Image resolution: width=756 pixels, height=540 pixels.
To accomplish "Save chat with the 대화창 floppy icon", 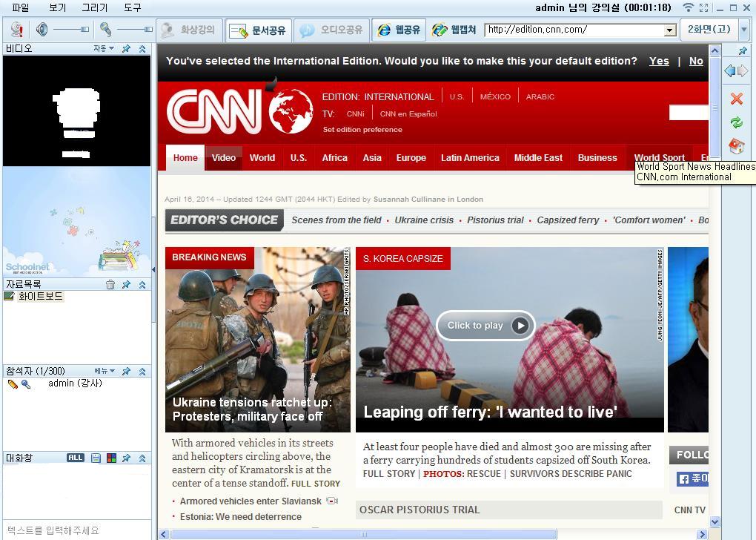I will tap(96, 458).
